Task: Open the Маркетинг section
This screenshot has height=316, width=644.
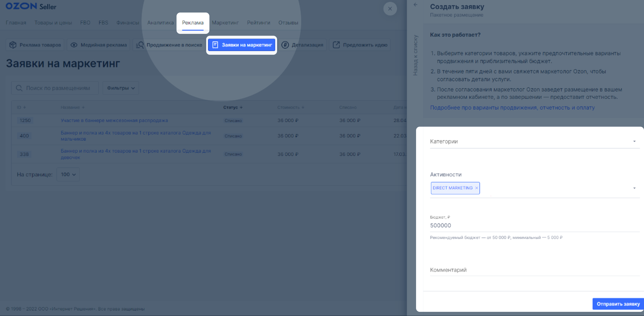Action: coord(225,23)
